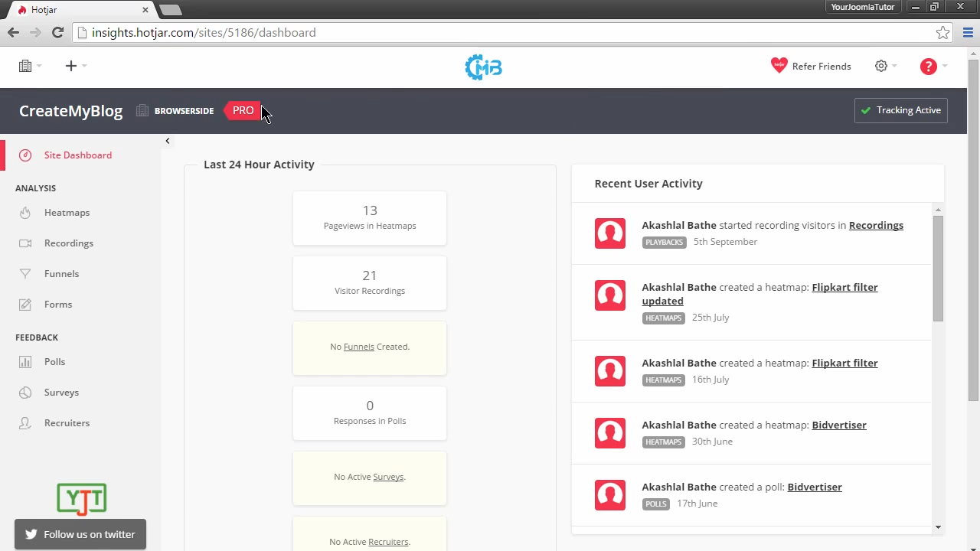Click the Recruiters person icon in sidebar
The image size is (980, 551).
[x=25, y=423]
